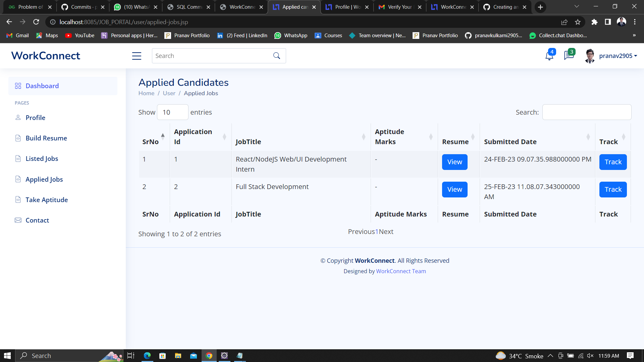This screenshot has height=362, width=644.
Task: Open Windows Start menu
Action: [7, 356]
